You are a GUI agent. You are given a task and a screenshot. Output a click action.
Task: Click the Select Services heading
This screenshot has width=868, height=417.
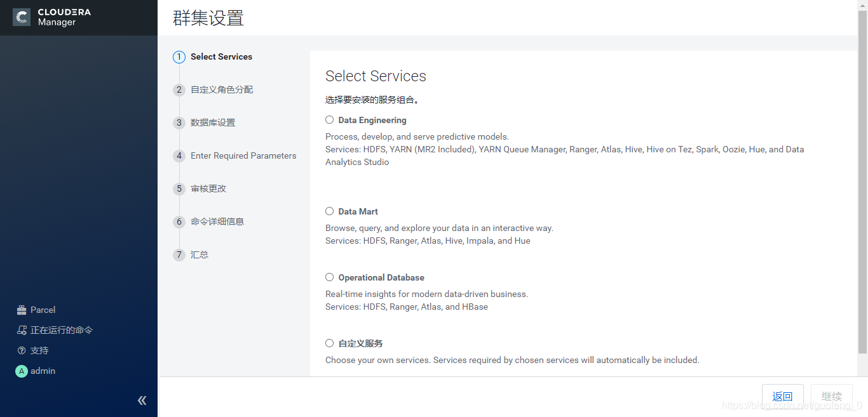376,76
